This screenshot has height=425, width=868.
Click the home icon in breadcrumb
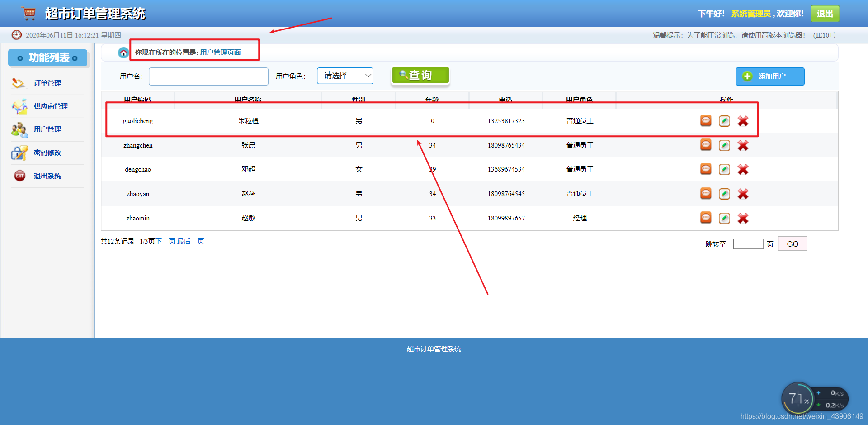123,53
